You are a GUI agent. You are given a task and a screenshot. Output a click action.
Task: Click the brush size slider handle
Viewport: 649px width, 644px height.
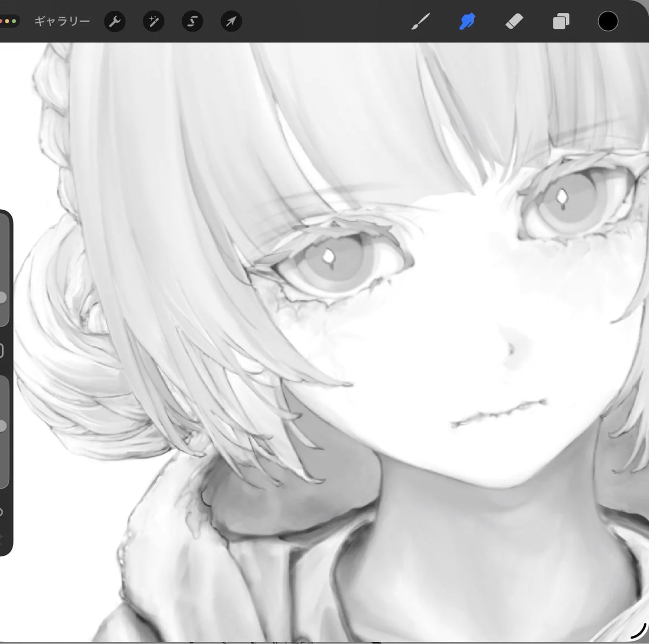[x=2, y=297]
